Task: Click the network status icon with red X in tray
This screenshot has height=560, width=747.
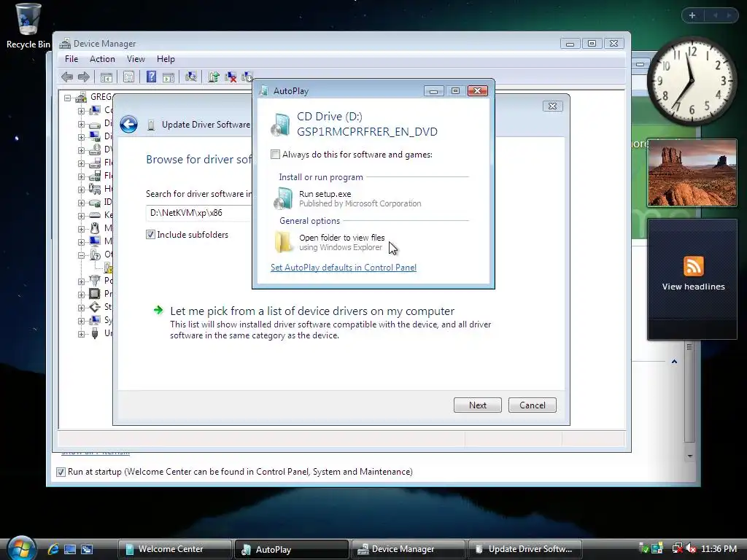Action: tap(677, 548)
